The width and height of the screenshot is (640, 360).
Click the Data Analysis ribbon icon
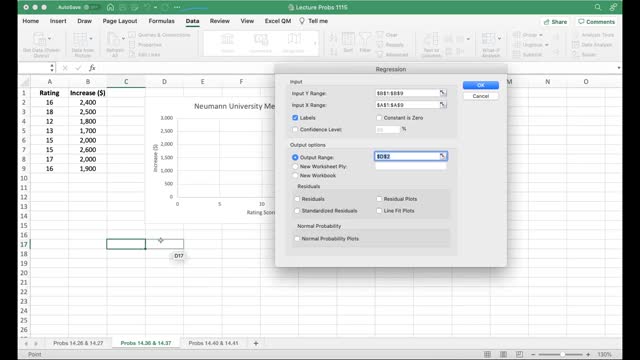[x=576, y=44]
